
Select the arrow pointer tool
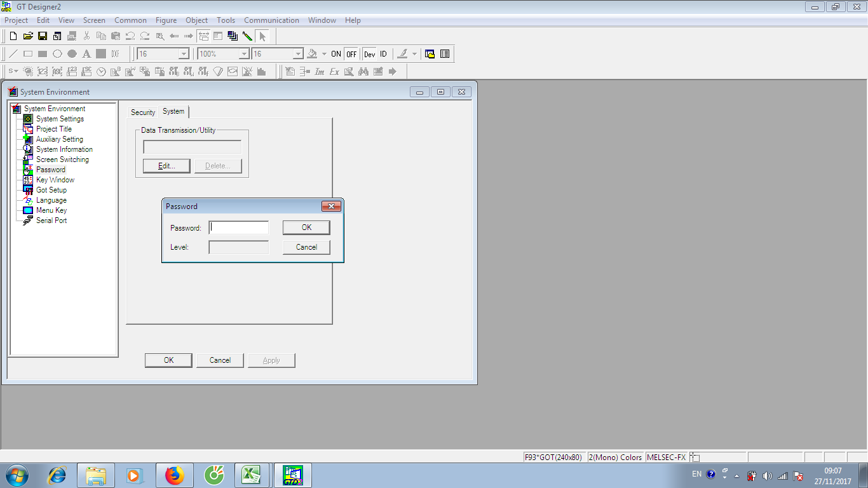262,36
